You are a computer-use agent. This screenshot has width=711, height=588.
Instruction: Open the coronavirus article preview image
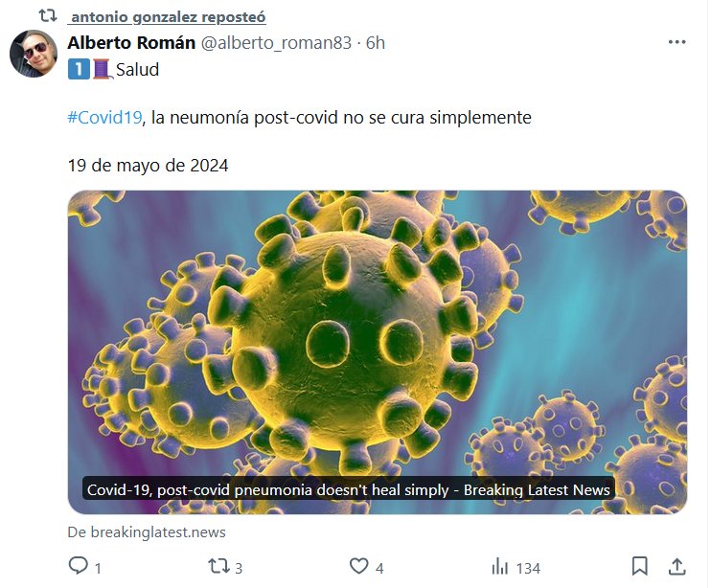pyautogui.click(x=378, y=352)
